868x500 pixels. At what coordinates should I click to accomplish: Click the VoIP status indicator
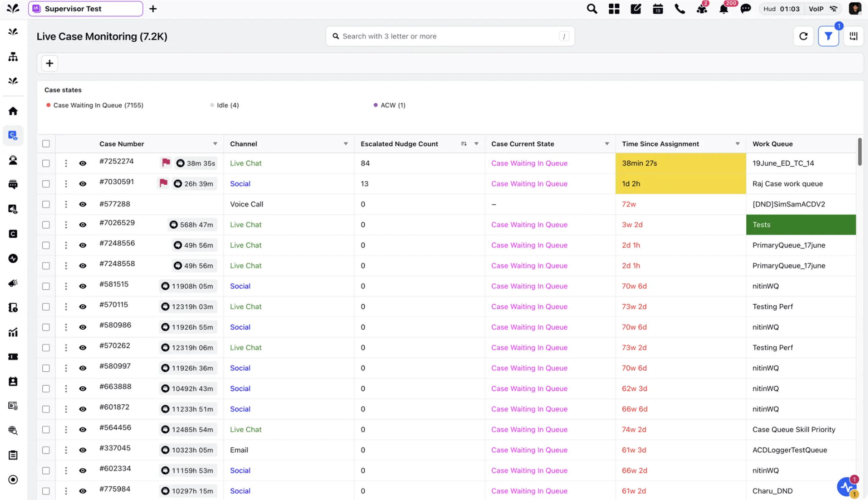tap(823, 9)
